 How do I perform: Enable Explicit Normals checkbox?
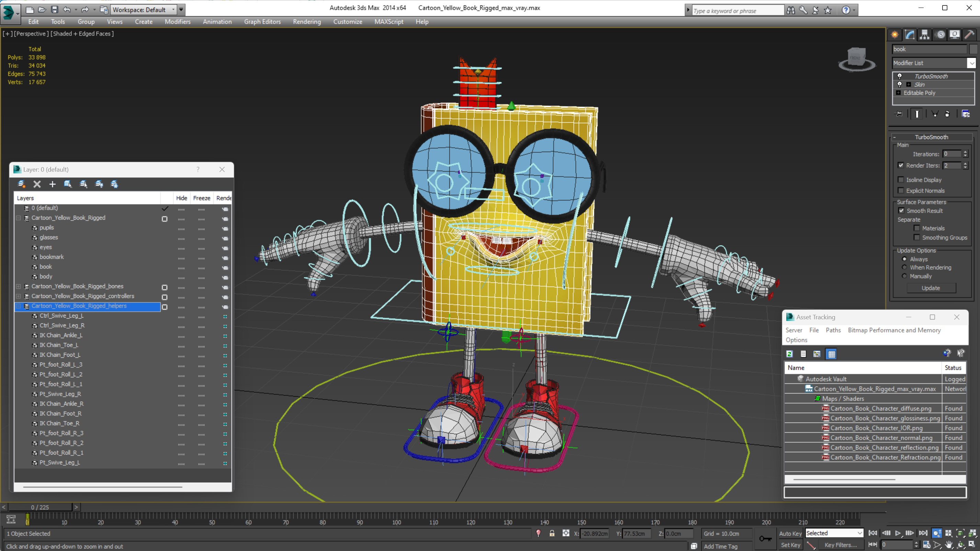pos(901,191)
